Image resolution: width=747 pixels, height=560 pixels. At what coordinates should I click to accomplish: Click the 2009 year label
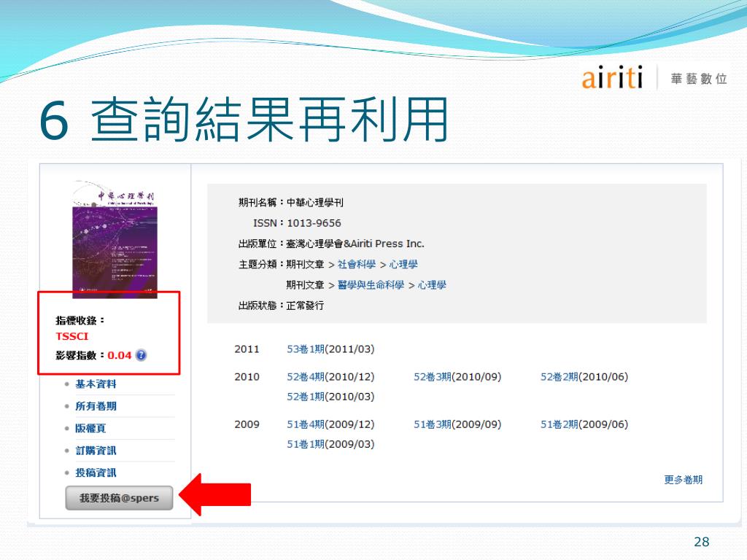click(x=247, y=424)
